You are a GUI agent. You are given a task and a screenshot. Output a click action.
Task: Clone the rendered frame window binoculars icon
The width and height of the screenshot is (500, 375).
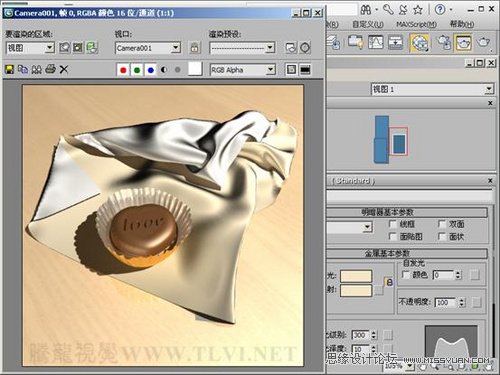pos(36,69)
